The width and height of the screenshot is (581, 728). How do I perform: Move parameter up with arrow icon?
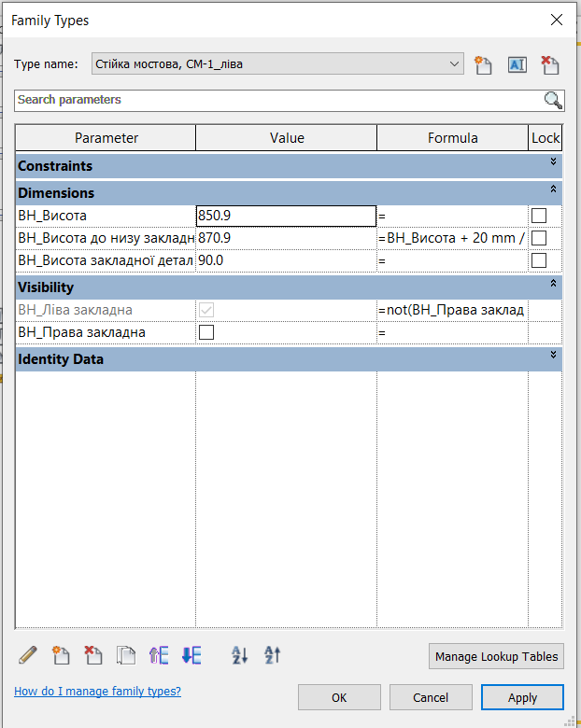(x=159, y=655)
